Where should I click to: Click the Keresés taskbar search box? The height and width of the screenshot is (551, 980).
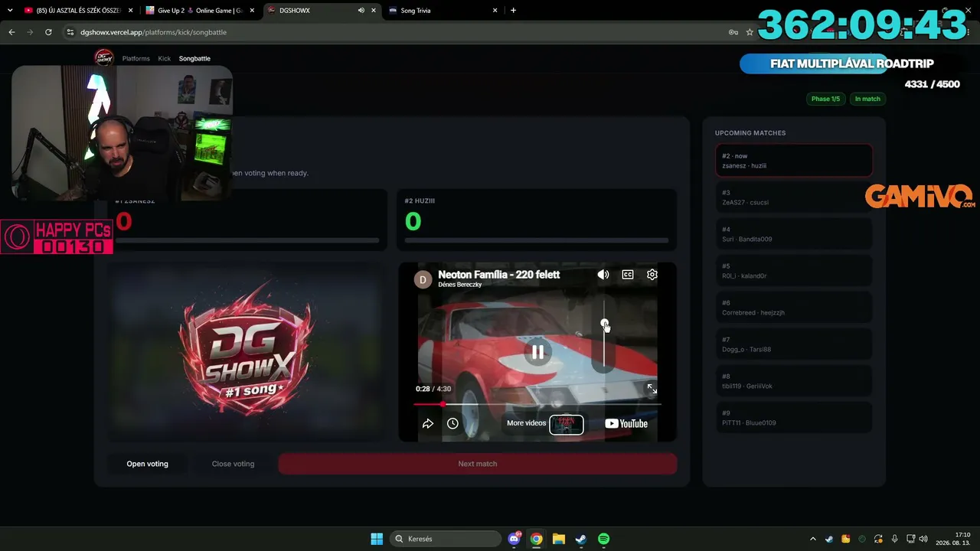(446, 539)
